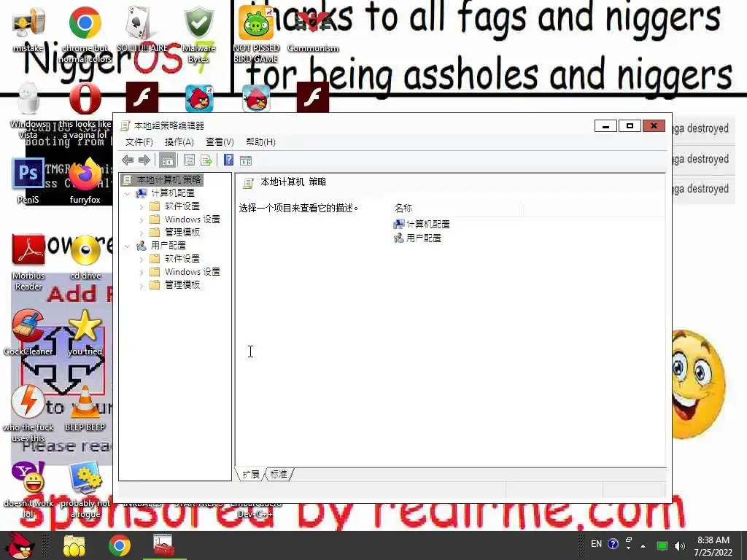This screenshot has width=747, height=560.
Task: Open the folder icon on the taskbar
Action: point(74,545)
